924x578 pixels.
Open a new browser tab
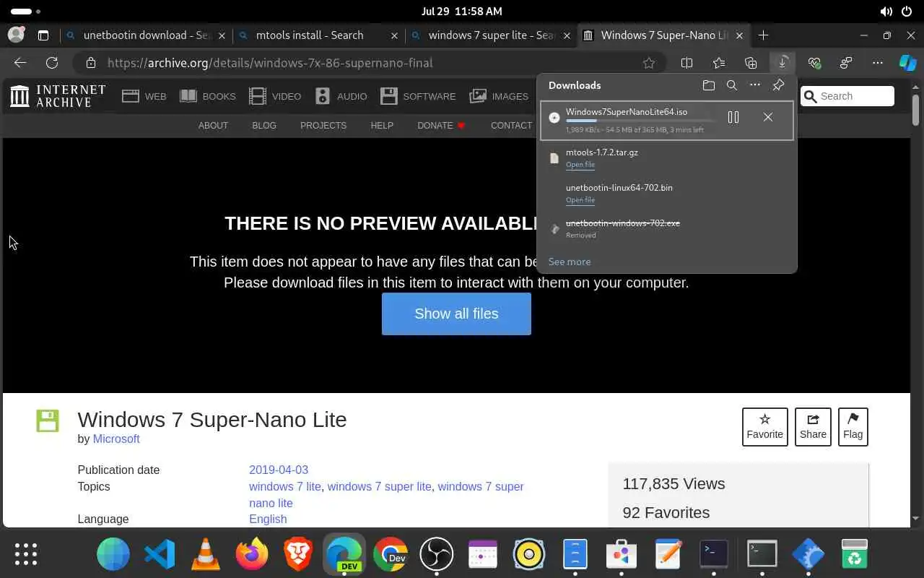pyautogui.click(x=763, y=35)
